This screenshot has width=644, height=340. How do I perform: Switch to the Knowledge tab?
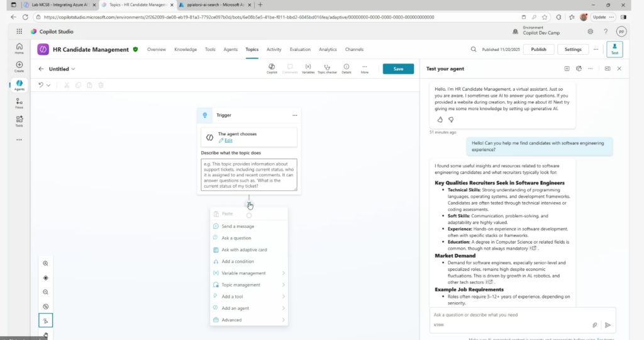[186, 49]
